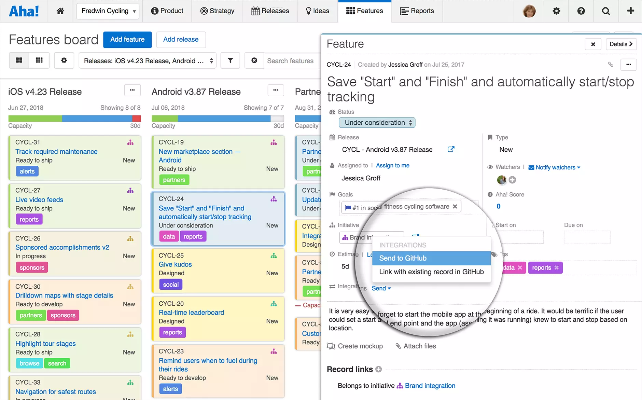Viewport: 642px width, 400px height.
Task: Click the user avatar in top bar
Action: (557, 11)
